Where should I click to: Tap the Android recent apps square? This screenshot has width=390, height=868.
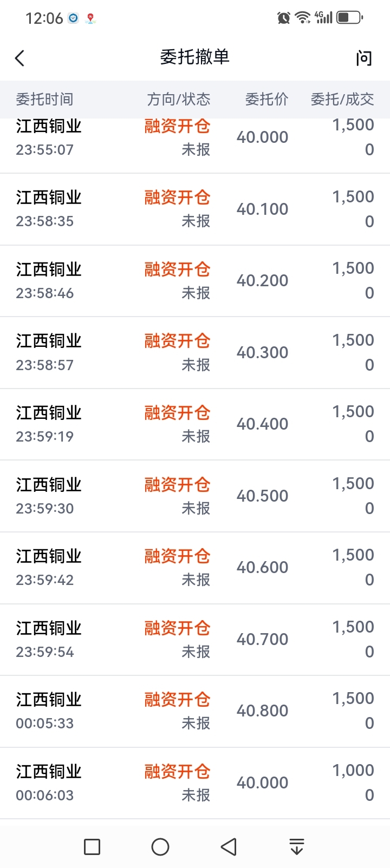click(92, 847)
